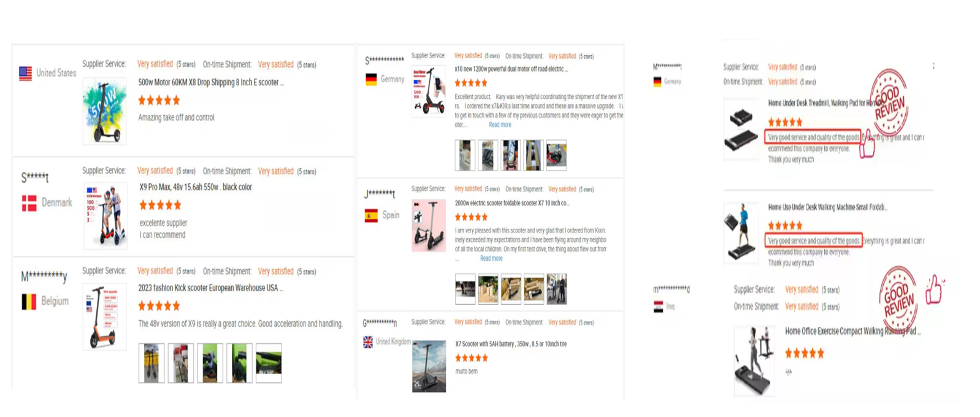Open the X9 Pro Max 48v product title

(x=196, y=187)
